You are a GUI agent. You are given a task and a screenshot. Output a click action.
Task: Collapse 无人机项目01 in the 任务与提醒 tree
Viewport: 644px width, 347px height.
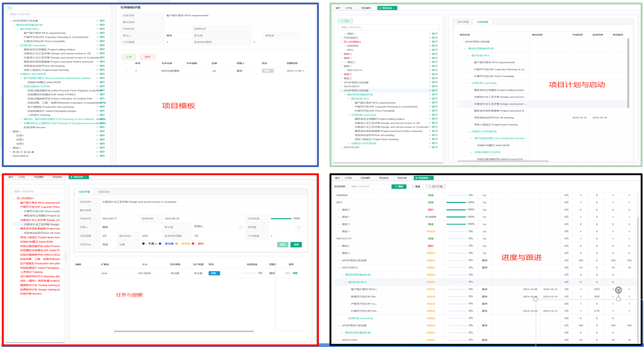(14, 198)
